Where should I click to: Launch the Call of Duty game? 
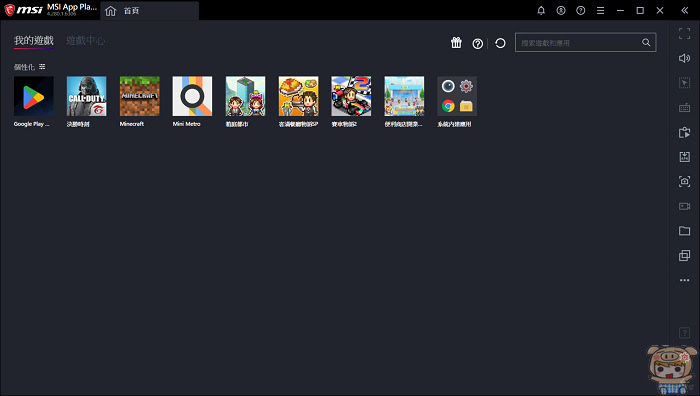[87, 96]
